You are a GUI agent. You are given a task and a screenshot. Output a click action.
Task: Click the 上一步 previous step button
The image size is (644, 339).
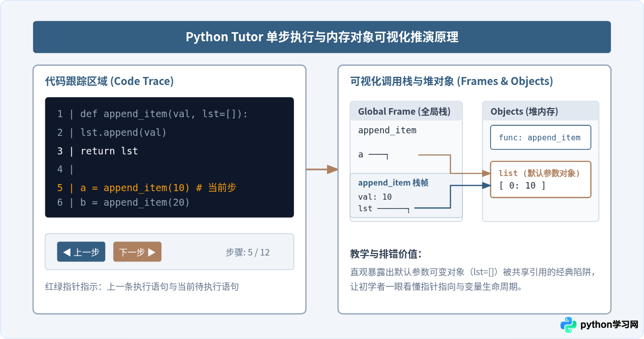[x=81, y=252]
